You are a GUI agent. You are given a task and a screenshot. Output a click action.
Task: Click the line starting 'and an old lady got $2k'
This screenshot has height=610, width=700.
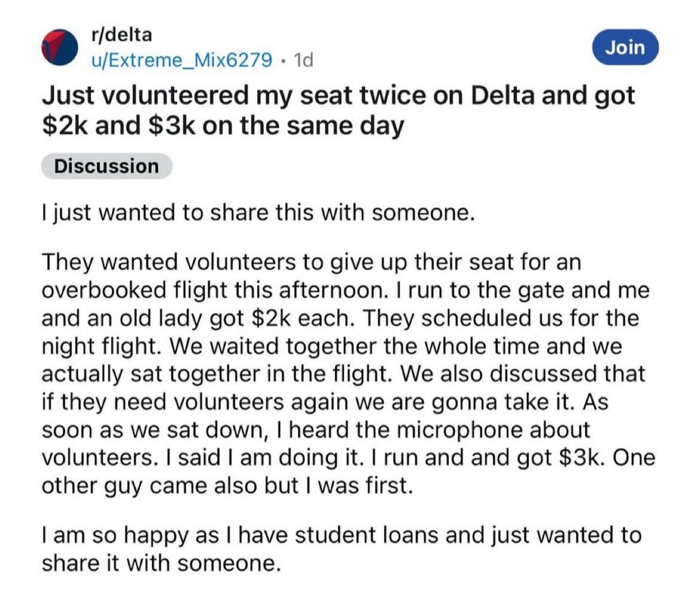click(x=340, y=318)
